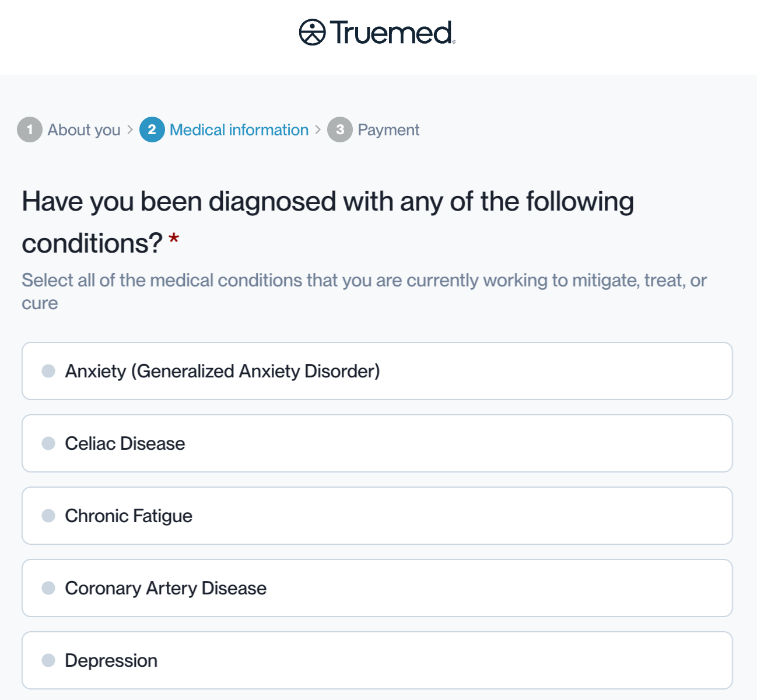757x700 pixels.
Task: Enable the Coronary Artery Disease selection dot
Action: (48, 588)
